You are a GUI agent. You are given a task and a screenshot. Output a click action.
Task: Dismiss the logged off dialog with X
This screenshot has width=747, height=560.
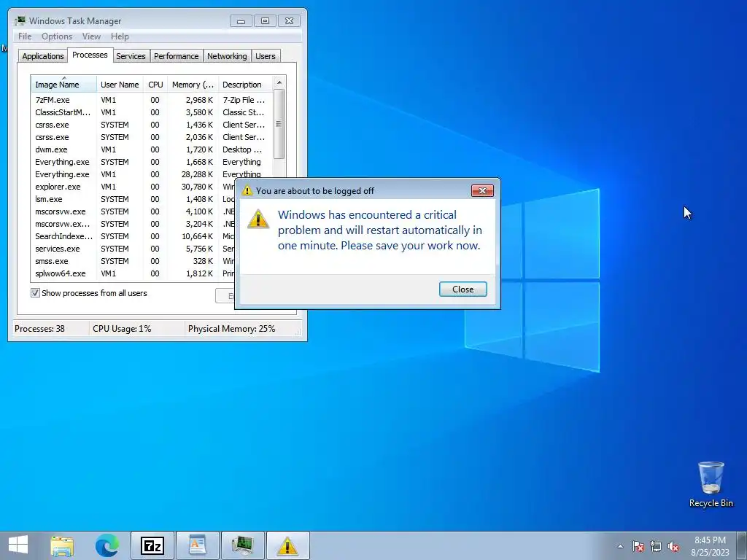point(482,190)
